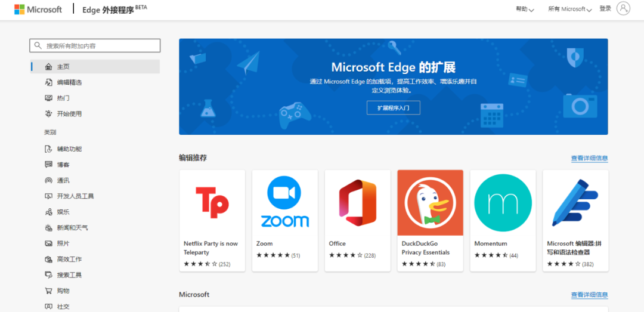Click the 娱乐 category icon
This screenshot has height=312, width=644.
(48, 212)
